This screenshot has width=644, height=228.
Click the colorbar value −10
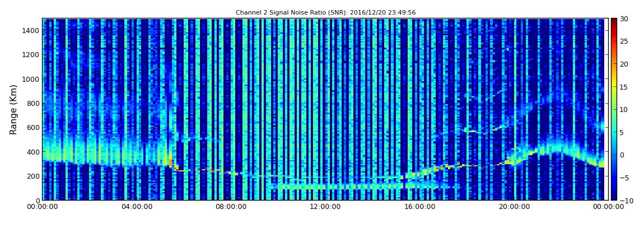pyautogui.click(x=625, y=200)
